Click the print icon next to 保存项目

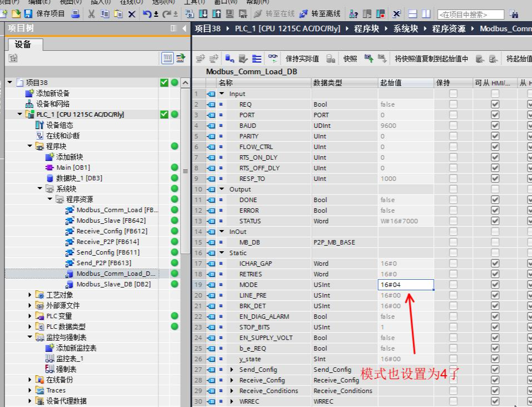point(75,14)
